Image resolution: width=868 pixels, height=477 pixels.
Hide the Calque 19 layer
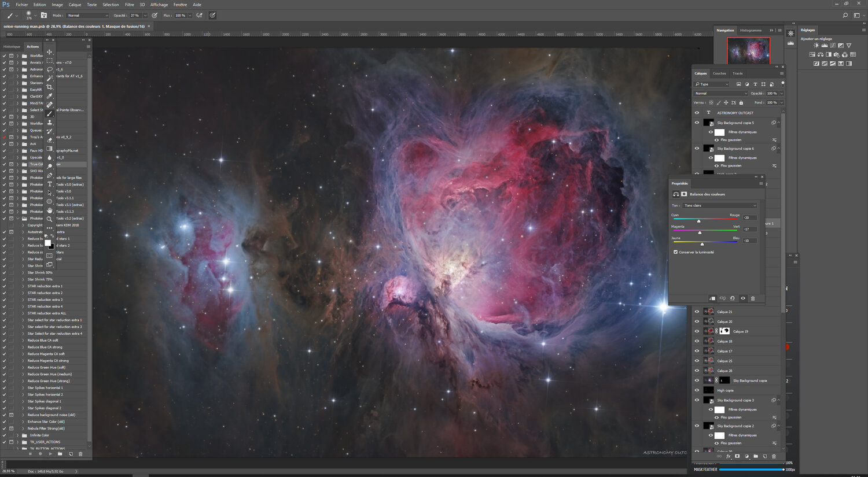click(x=697, y=331)
